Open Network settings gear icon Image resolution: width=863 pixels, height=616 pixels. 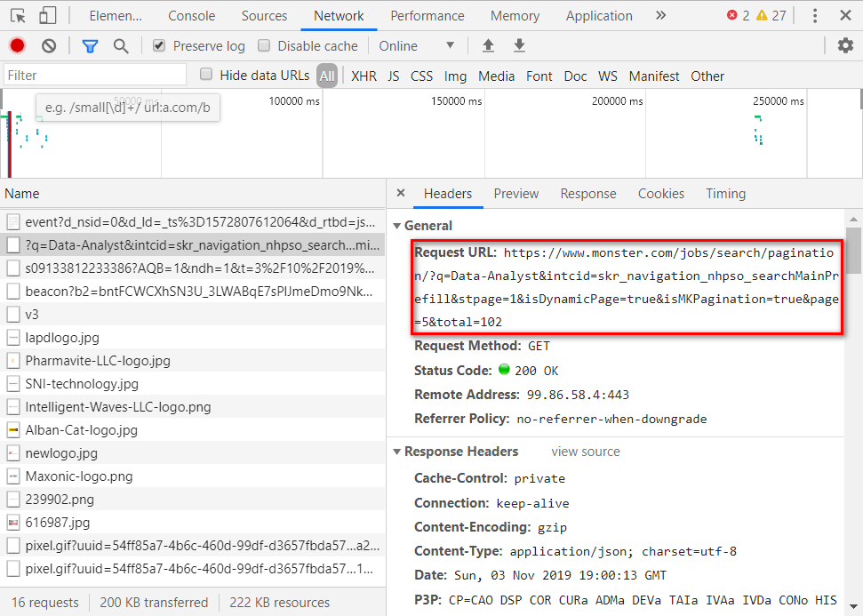(x=845, y=45)
